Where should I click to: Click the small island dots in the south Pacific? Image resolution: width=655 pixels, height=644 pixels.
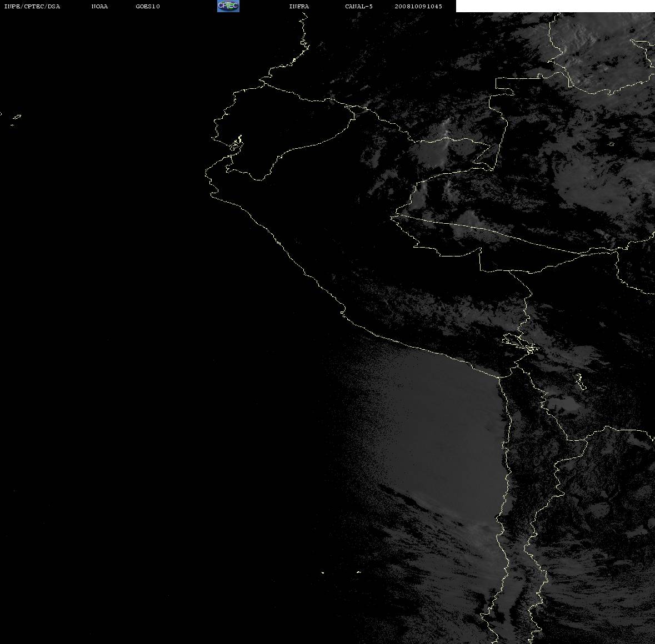pyautogui.click(x=341, y=572)
